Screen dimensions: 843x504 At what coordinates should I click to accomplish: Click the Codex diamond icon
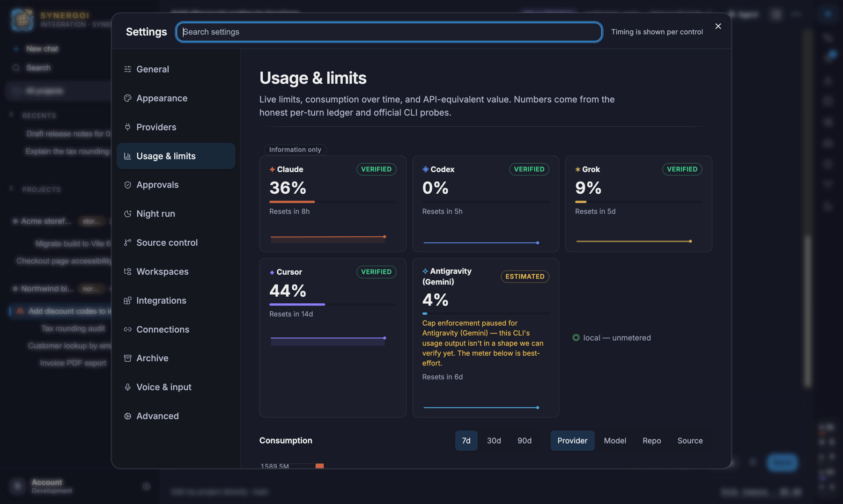pyautogui.click(x=425, y=169)
